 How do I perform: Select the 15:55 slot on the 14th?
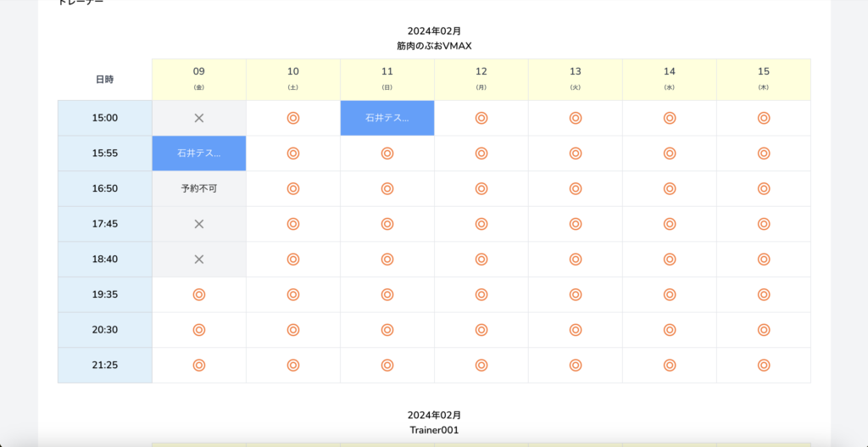(670, 154)
